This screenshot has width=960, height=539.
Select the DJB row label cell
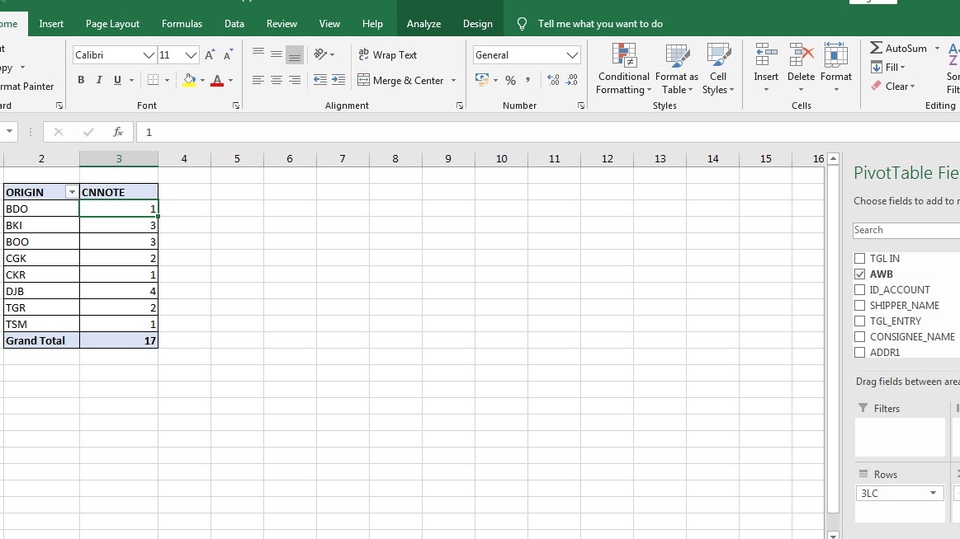coord(42,292)
